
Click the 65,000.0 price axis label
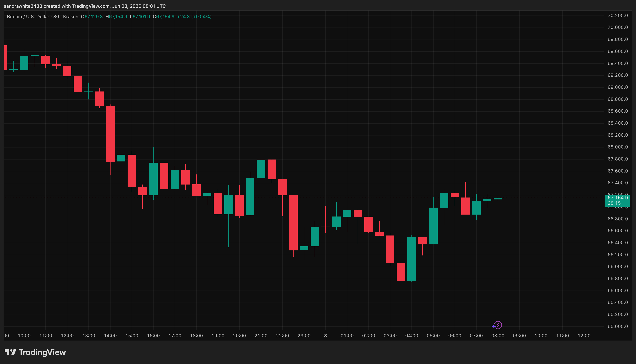pos(618,326)
